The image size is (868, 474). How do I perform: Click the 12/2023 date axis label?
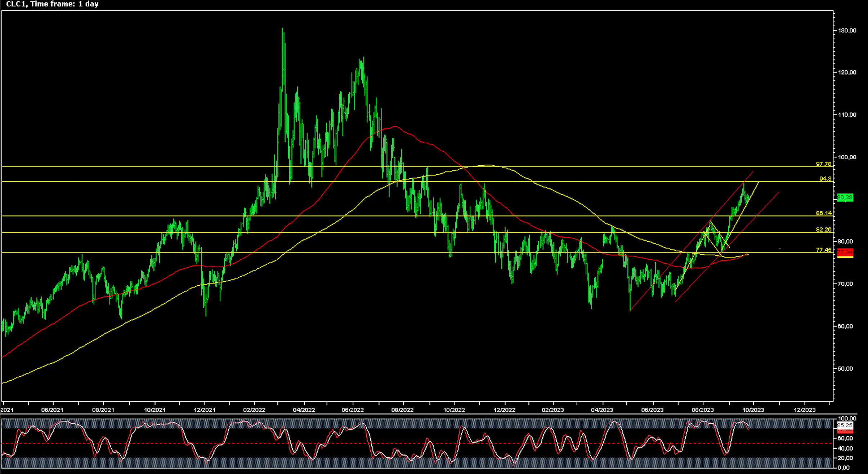(805, 410)
